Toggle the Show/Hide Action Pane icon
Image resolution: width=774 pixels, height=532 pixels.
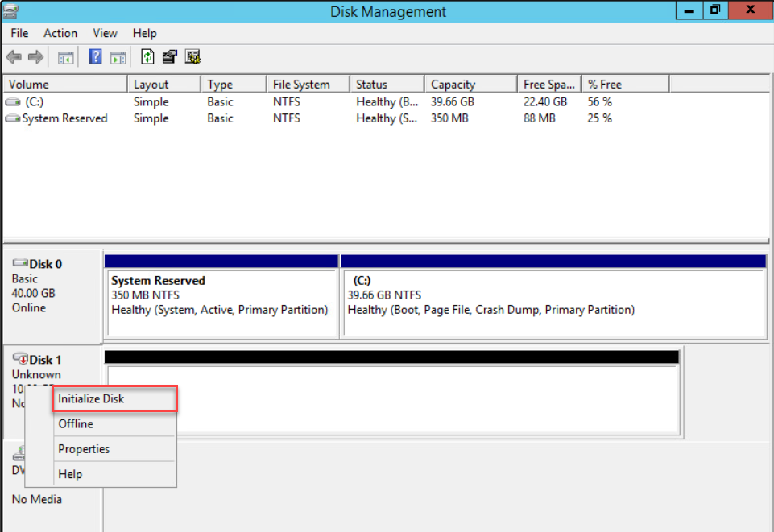(x=118, y=56)
